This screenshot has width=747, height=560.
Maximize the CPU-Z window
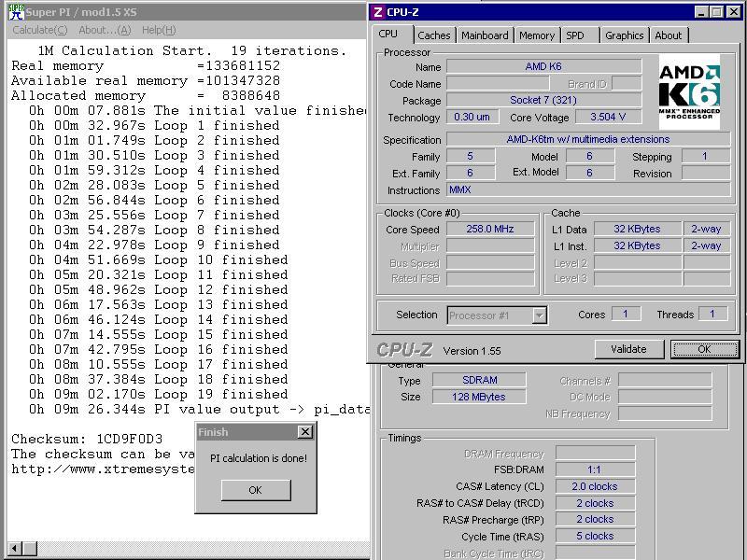(x=716, y=12)
